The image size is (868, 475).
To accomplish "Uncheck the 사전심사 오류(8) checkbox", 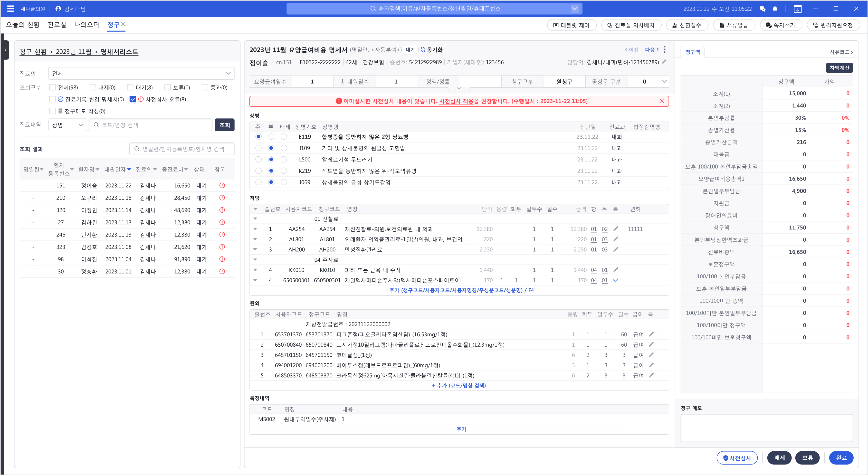I will tap(133, 99).
